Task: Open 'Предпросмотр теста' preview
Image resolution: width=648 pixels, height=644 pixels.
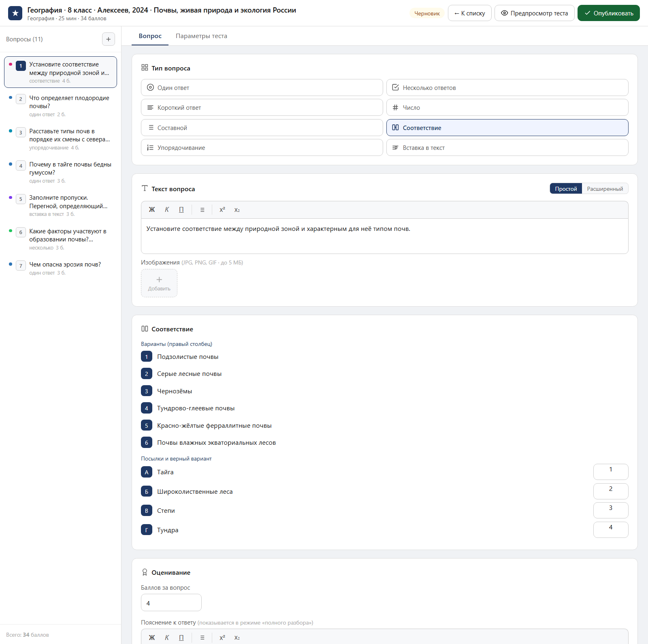Action: (534, 13)
